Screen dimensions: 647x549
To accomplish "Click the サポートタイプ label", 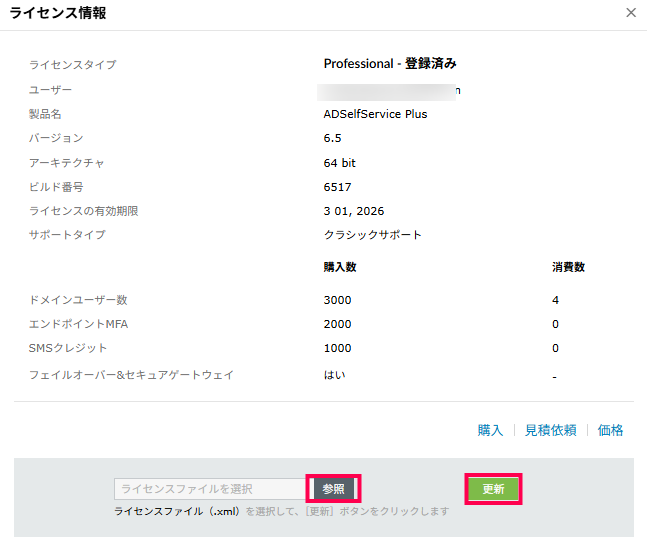I will [67, 235].
